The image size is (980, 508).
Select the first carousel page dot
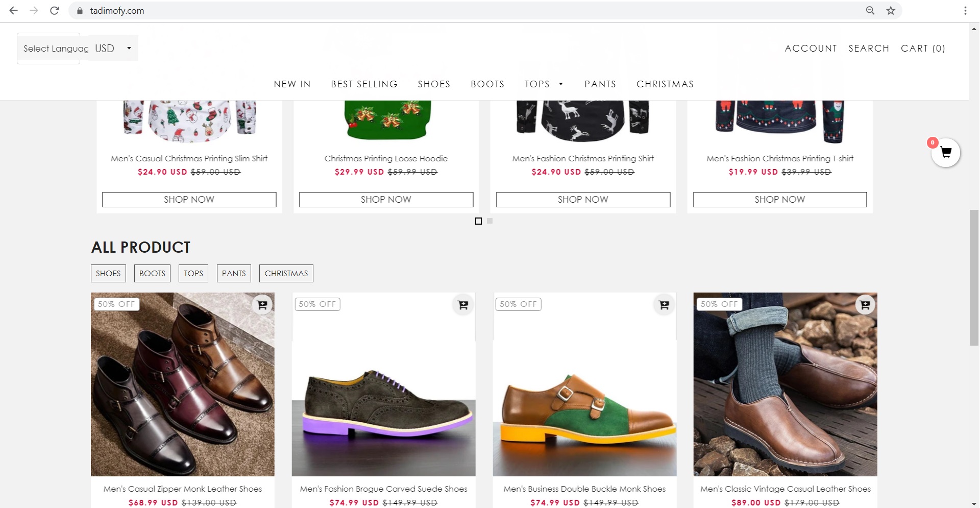pos(478,221)
